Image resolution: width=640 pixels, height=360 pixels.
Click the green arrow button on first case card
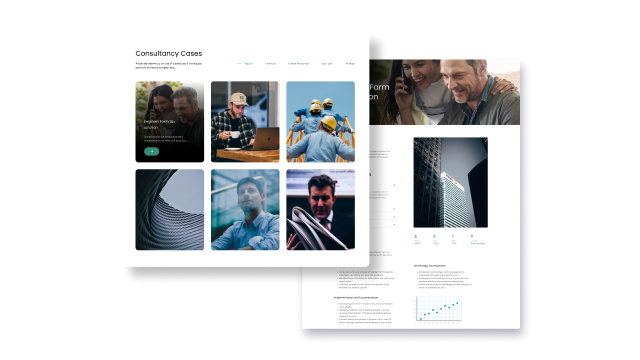tap(151, 151)
